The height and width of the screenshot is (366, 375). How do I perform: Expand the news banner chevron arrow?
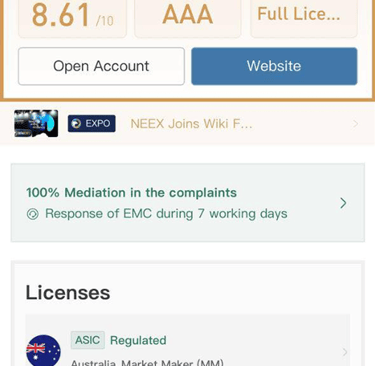pos(355,124)
